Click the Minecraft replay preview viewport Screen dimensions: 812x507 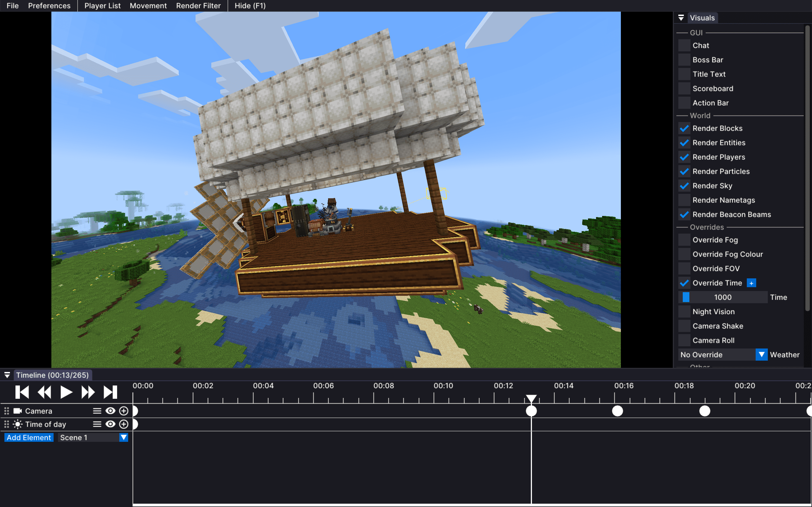pyautogui.click(x=336, y=190)
